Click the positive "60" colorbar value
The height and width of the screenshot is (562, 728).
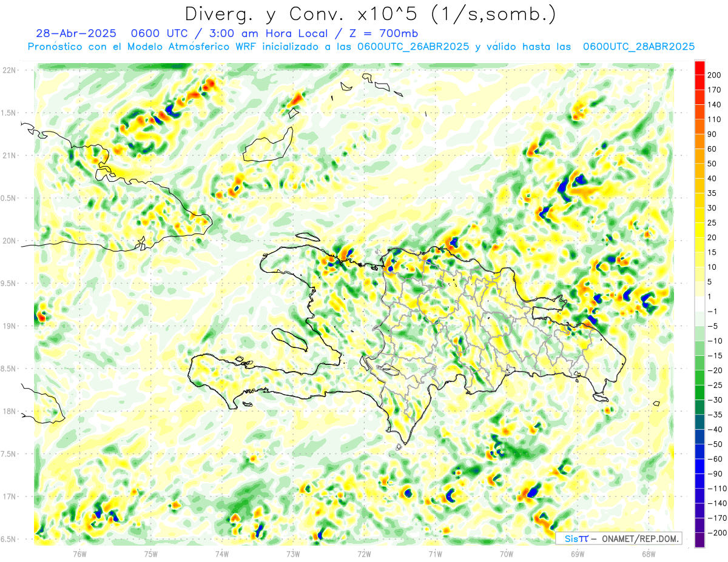(713, 149)
